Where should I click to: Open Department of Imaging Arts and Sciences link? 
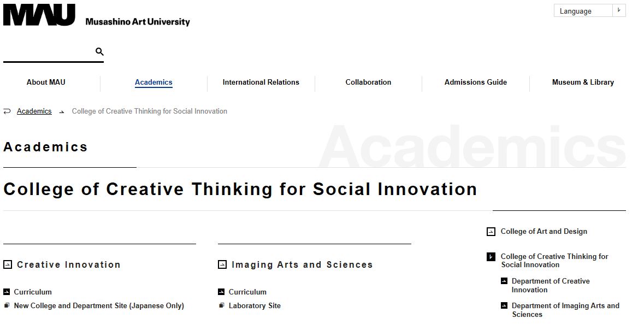565,310
